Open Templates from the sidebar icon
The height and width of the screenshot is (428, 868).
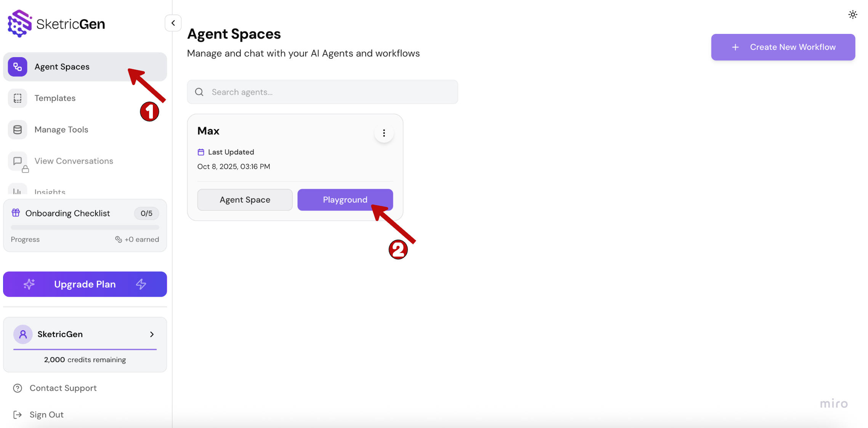(x=17, y=98)
